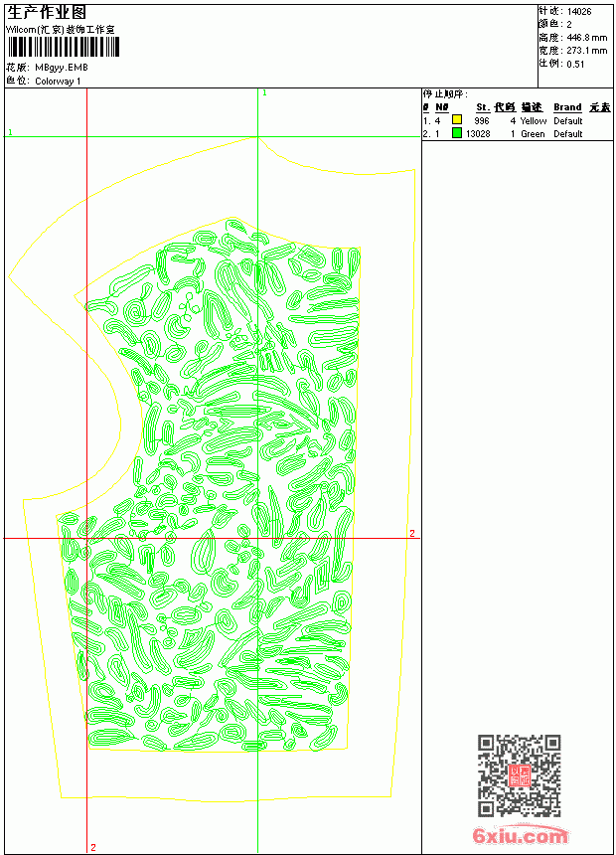Click the Colorway 1 label
This screenshot has height=855, width=616.
(x=58, y=82)
